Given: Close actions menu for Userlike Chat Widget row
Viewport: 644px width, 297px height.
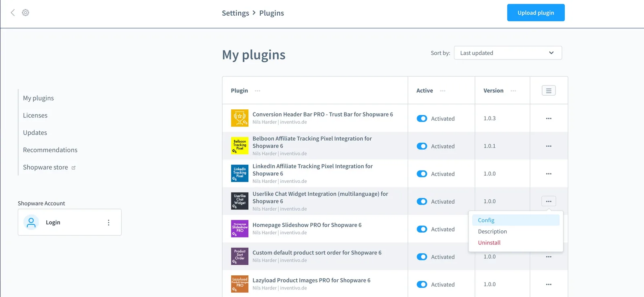Looking at the screenshot, I should pos(549,201).
